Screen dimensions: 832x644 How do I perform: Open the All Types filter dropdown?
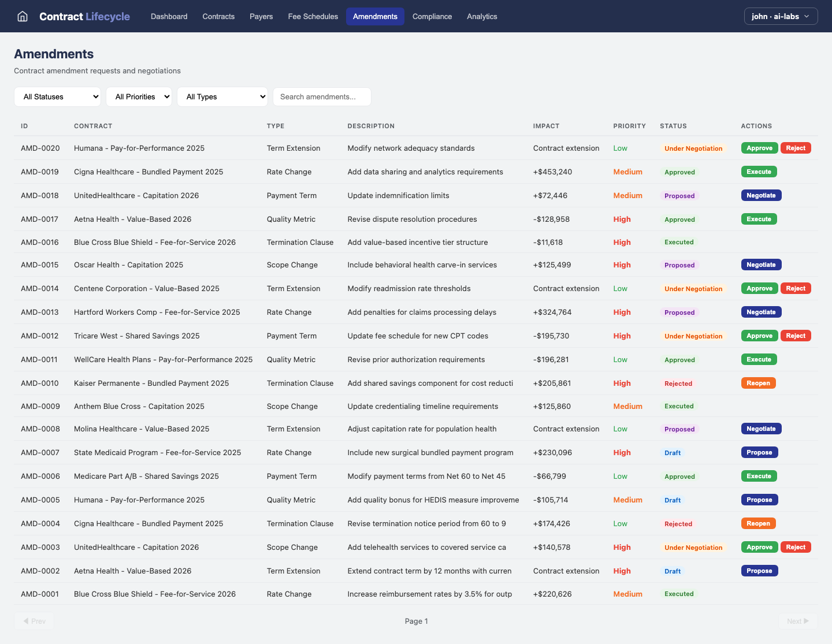(222, 96)
